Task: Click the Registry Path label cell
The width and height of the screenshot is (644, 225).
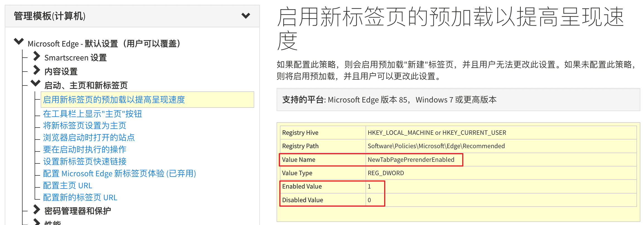Action: pos(323,146)
